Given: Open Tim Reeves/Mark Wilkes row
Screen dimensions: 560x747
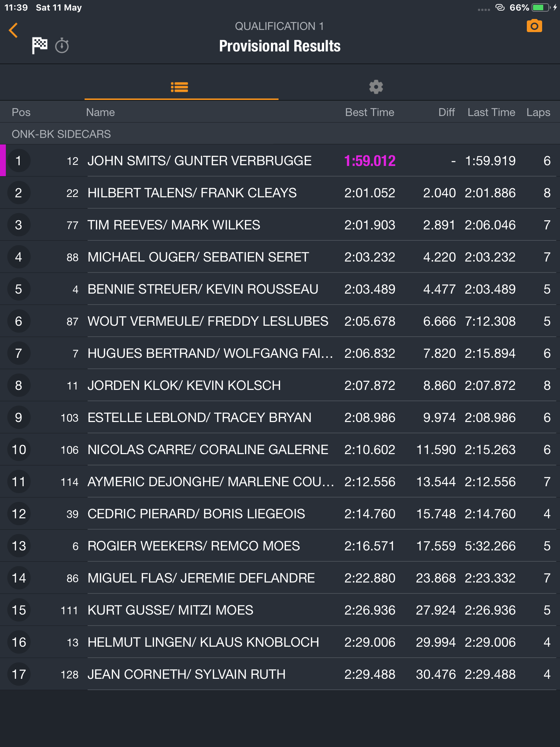Looking at the screenshot, I should (x=280, y=225).
